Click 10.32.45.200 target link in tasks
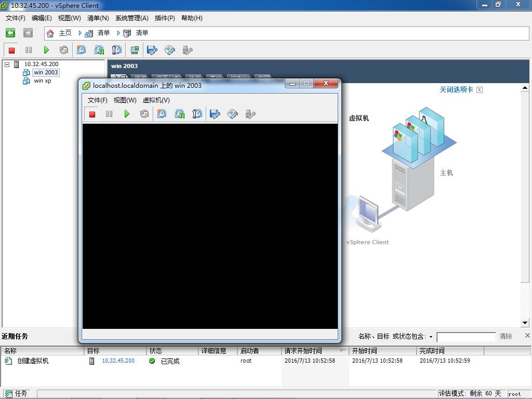 tap(118, 361)
